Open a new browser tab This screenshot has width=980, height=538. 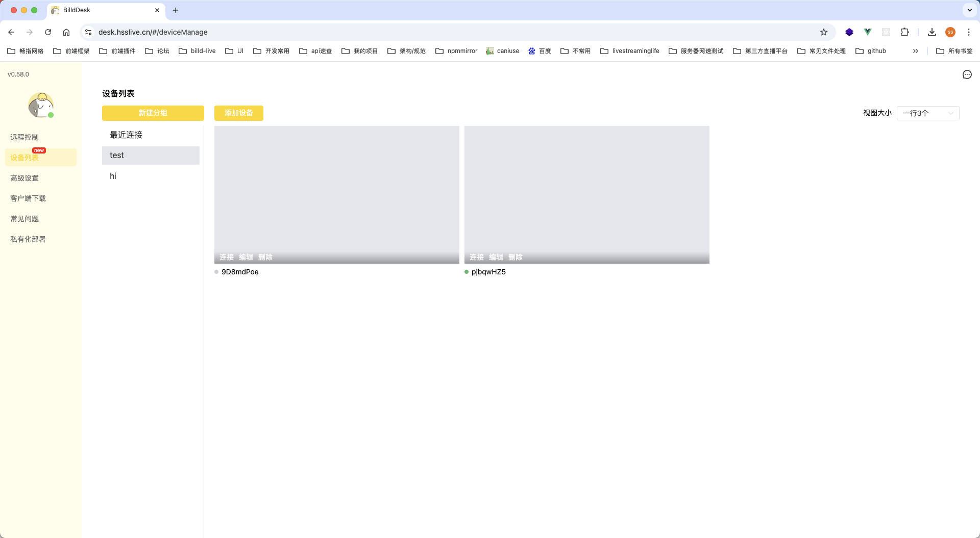tap(176, 10)
